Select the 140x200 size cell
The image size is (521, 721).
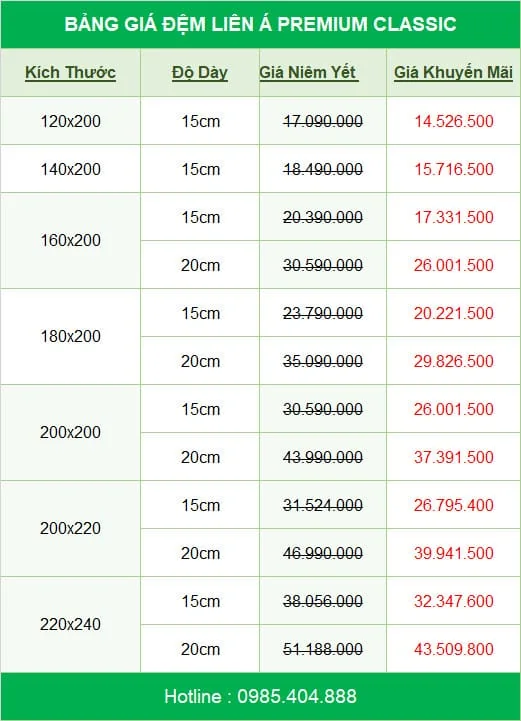[70, 169]
